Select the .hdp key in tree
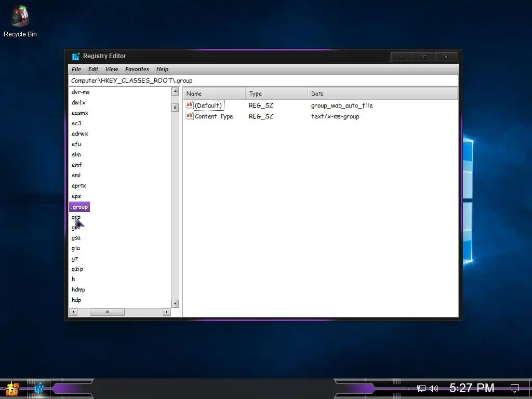This screenshot has width=532, height=399. 76,300
